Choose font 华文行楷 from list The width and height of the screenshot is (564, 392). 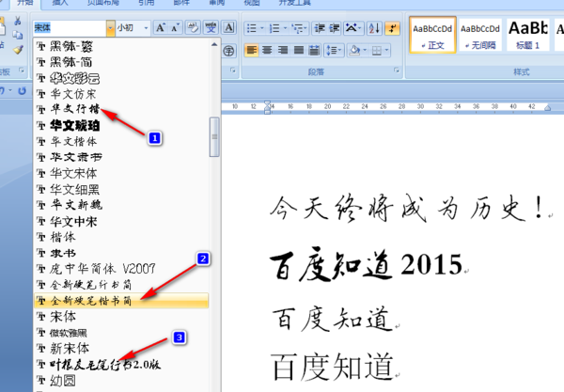pos(121,109)
